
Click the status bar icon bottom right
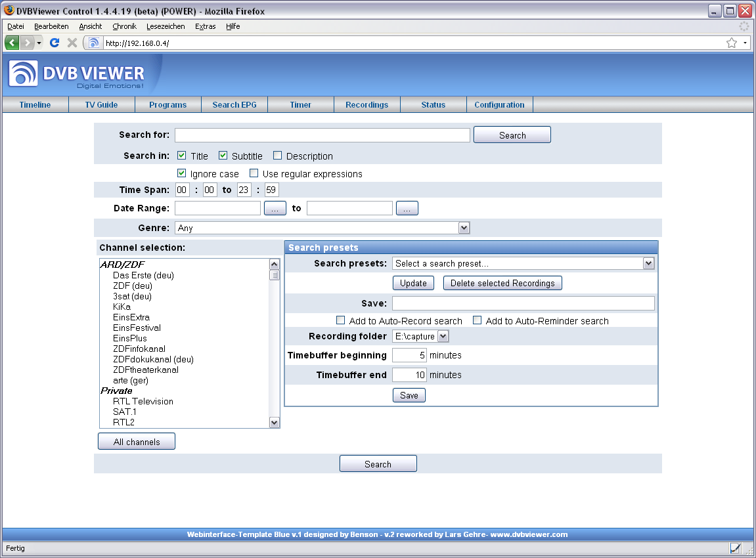[736, 548]
